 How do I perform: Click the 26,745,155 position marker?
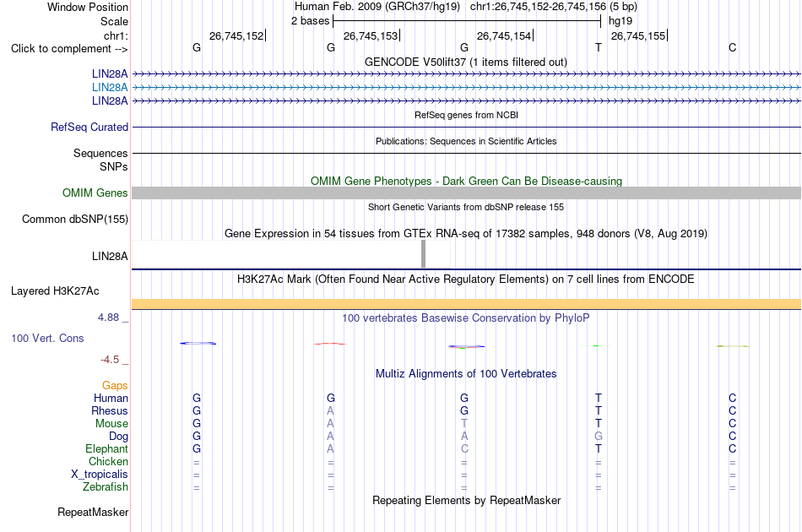pyautogui.click(x=638, y=35)
